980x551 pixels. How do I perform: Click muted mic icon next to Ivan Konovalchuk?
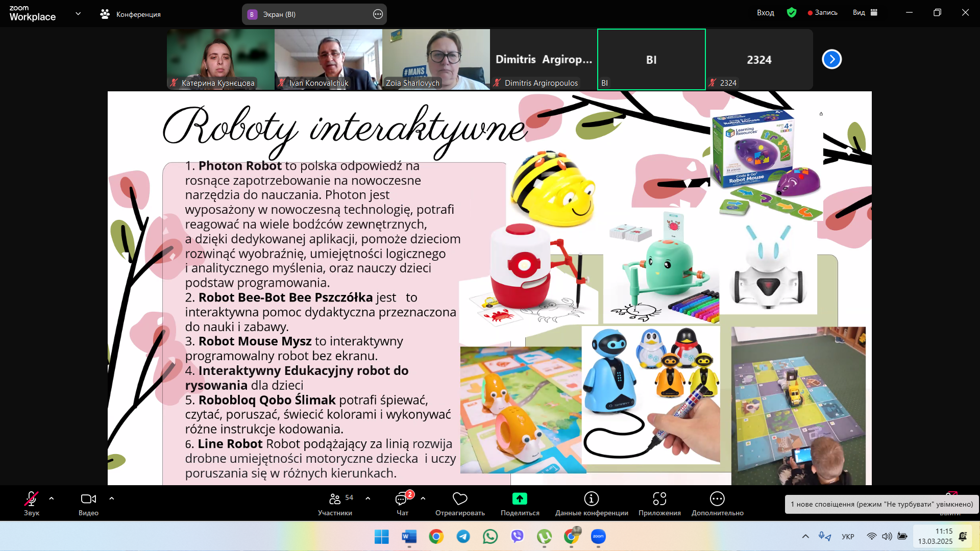tap(282, 83)
